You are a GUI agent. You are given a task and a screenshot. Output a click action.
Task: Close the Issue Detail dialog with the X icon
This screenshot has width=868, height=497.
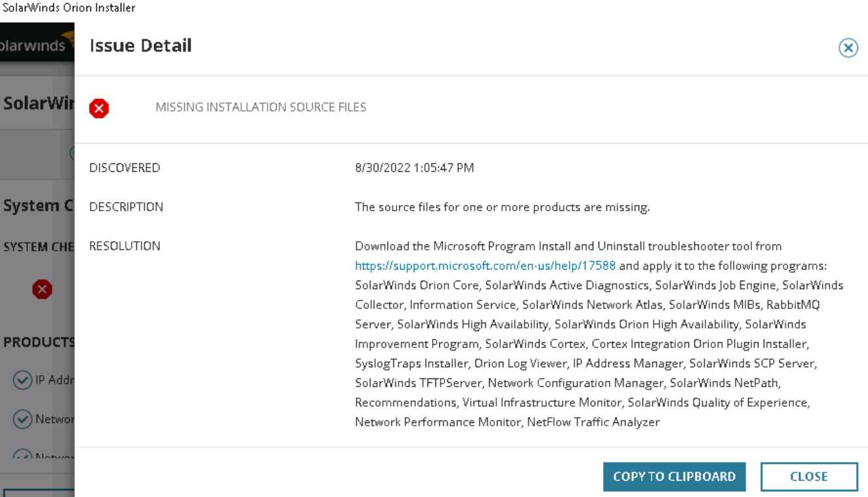(x=848, y=48)
